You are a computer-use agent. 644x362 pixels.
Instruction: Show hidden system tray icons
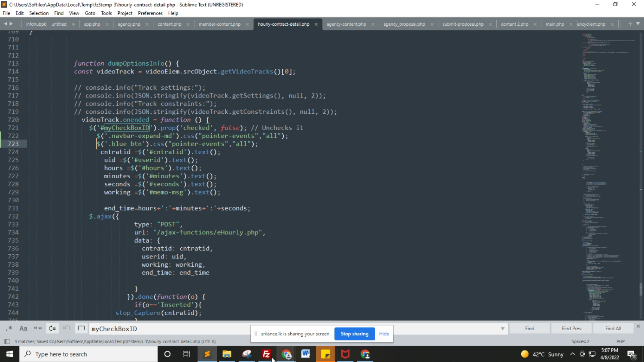click(572, 354)
